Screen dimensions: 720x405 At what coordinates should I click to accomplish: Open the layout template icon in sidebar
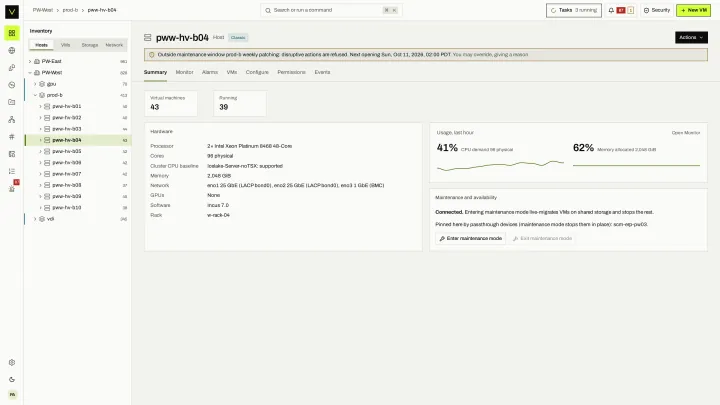coord(12,154)
